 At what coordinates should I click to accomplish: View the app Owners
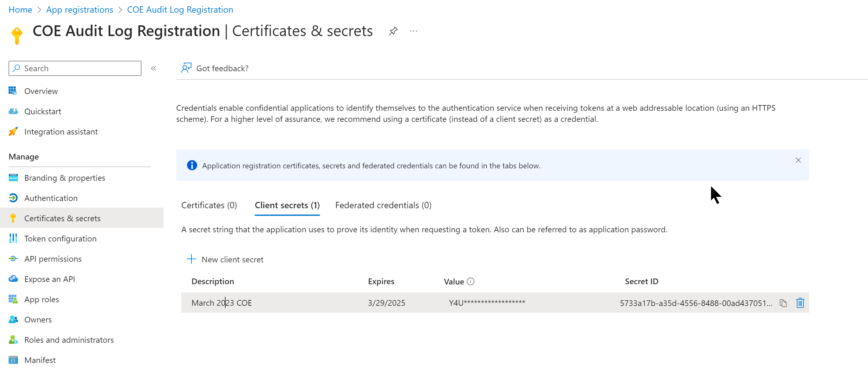click(x=38, y=319)
